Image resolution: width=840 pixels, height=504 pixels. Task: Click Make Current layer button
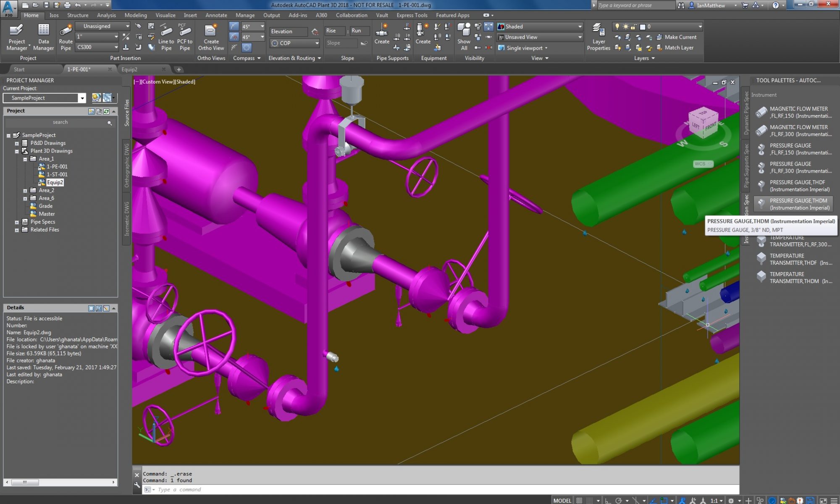tap(676, 37)
